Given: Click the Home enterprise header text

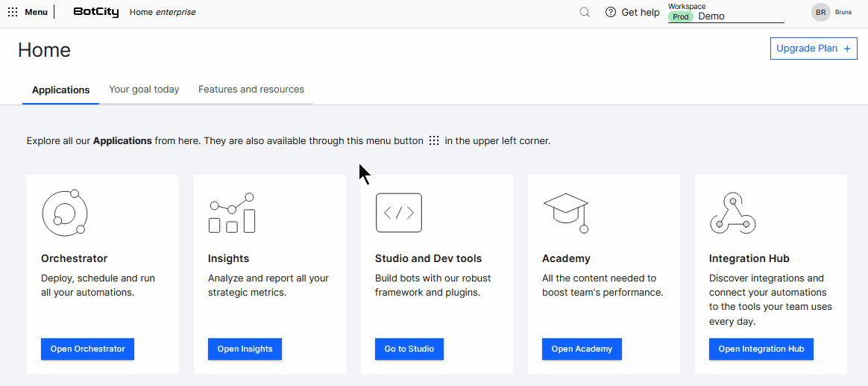Looking at the screenshot, I should (x=163, y=12).
